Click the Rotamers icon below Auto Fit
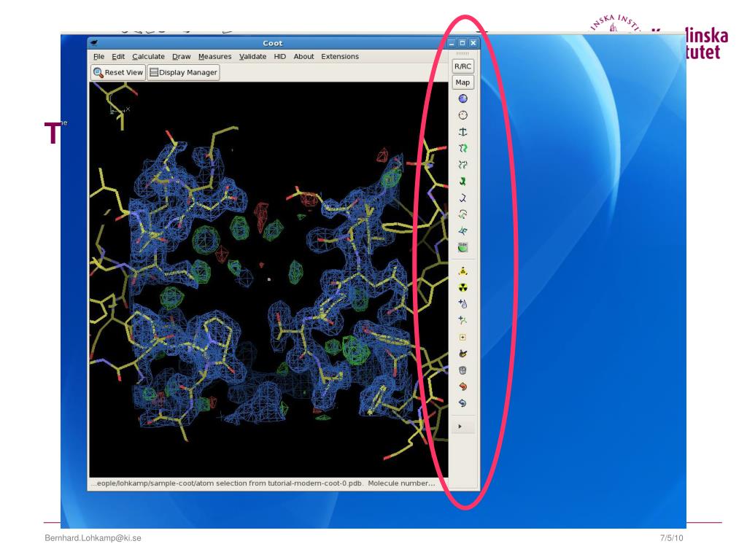Screen dimensions: 747x560 [462, 198]
